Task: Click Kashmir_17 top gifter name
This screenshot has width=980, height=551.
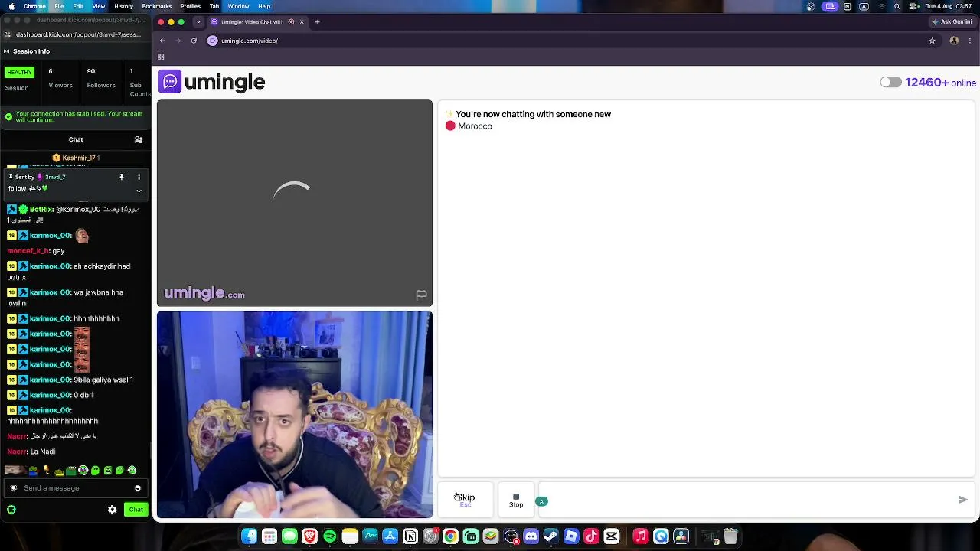Action: pyautogui.click(x=79, y=158)
